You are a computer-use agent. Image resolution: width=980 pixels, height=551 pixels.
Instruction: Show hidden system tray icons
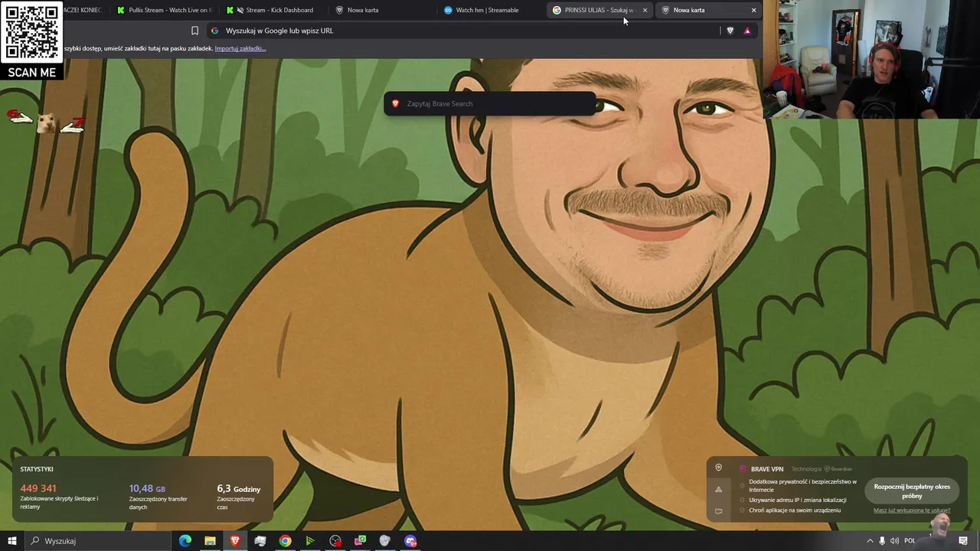click(x=870, y=541)
